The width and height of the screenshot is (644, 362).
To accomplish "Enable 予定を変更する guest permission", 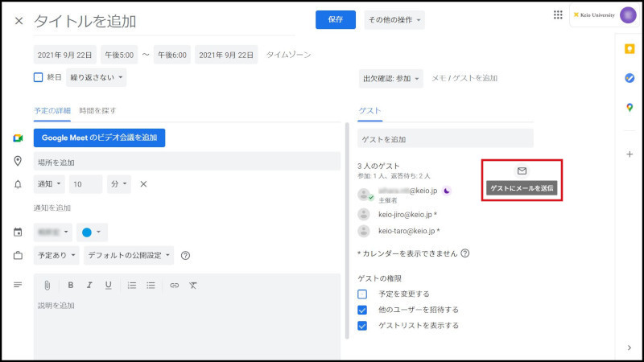I will click(362, 294).
